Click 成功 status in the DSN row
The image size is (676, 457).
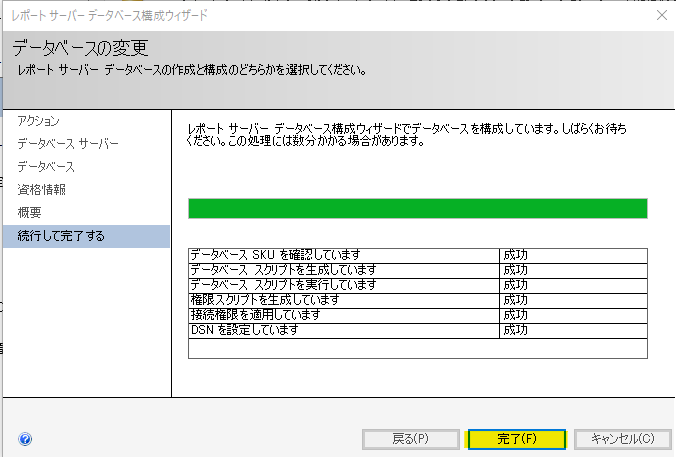point(516,330)
